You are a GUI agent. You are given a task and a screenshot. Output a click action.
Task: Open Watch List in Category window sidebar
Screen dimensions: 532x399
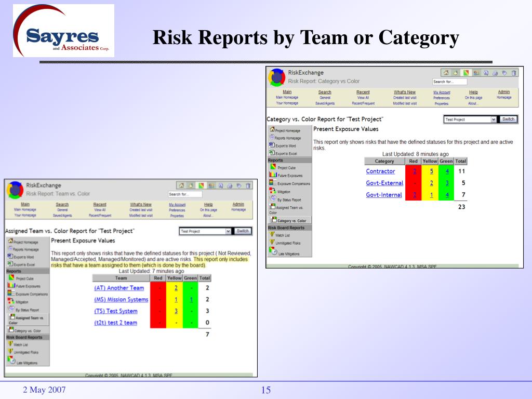(x=280, y=235)
